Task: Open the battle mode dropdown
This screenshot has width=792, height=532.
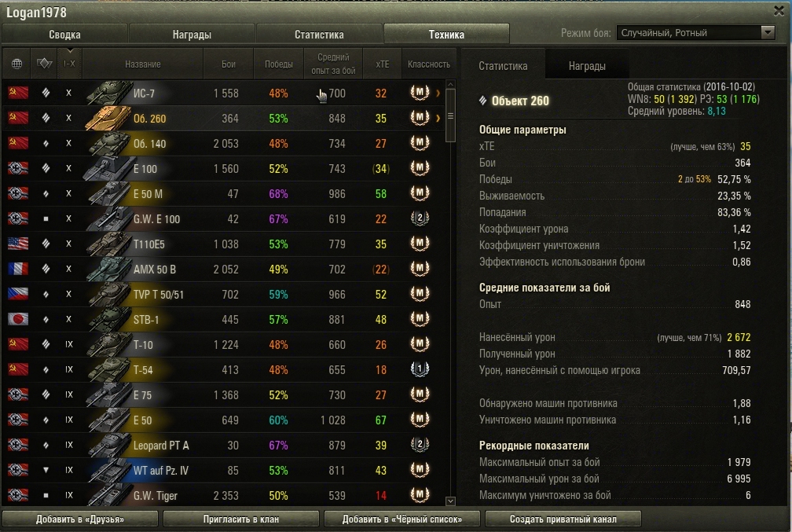Action: (695, 33)
